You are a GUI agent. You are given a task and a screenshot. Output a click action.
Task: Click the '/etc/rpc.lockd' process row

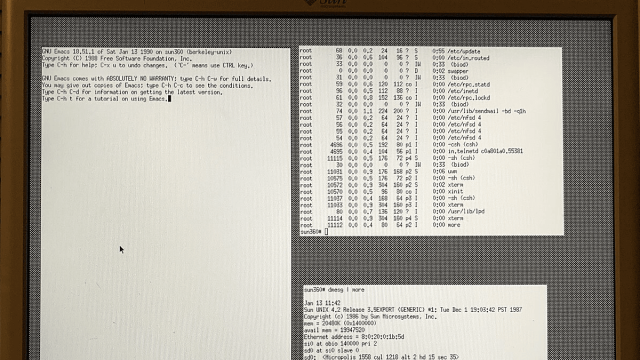tap(395, 98)
